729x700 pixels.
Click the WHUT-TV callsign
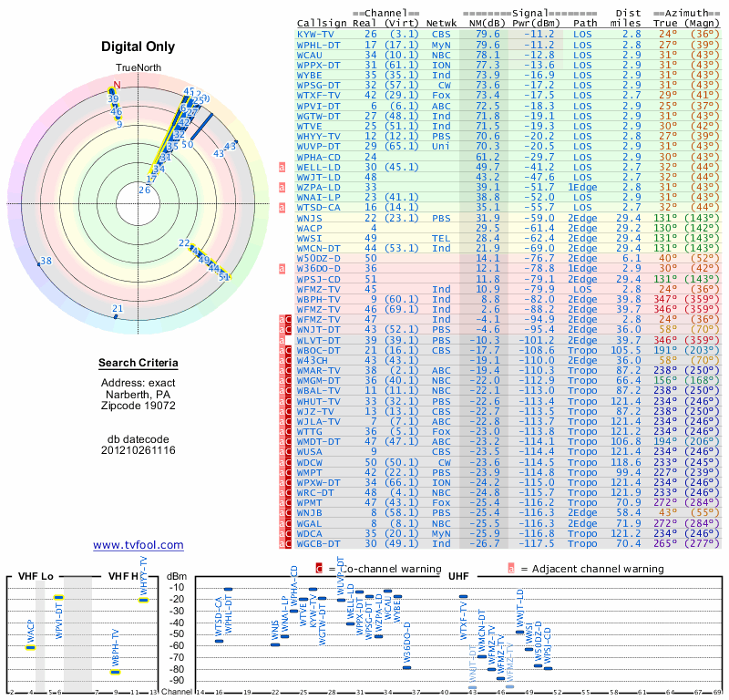click(x=318, y=401)
